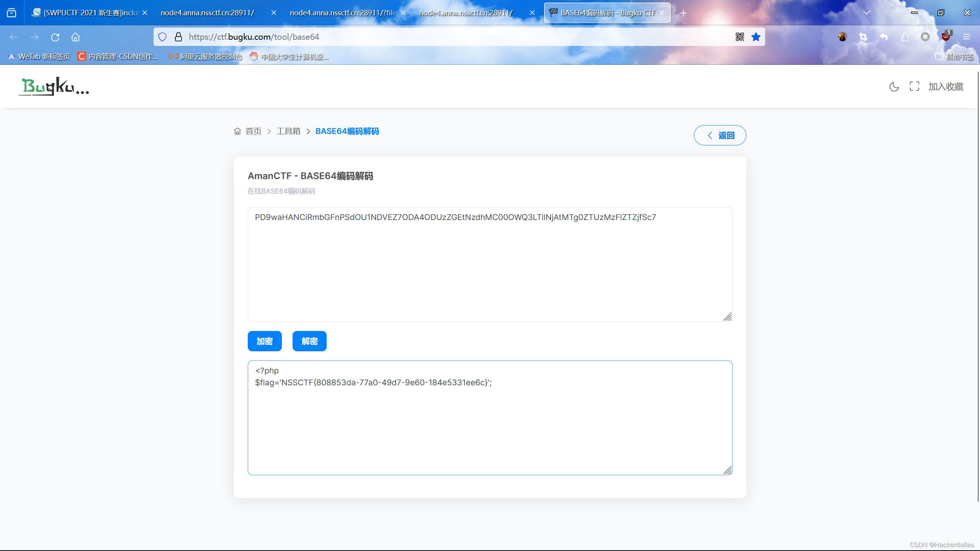980x551 pixels.
Task: Click the browser profile avatar
Action: [x=842, y=37]
